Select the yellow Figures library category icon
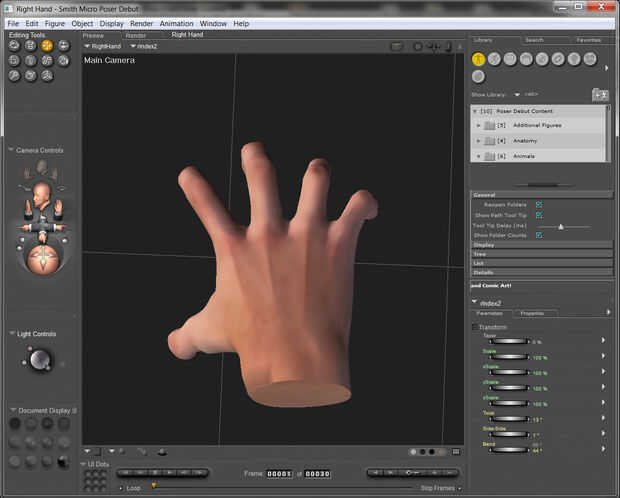The height and width of the screenshot is (498, 620). click(x=479, y=59)
